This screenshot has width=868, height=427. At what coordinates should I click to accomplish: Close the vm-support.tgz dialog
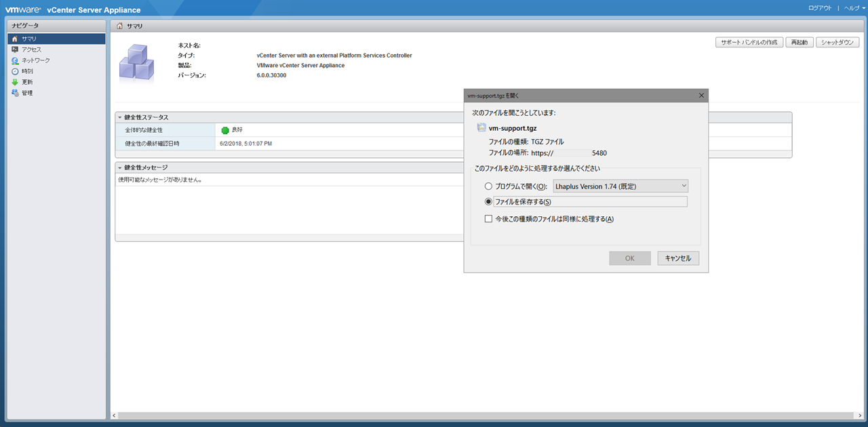[x=701, y=96]
